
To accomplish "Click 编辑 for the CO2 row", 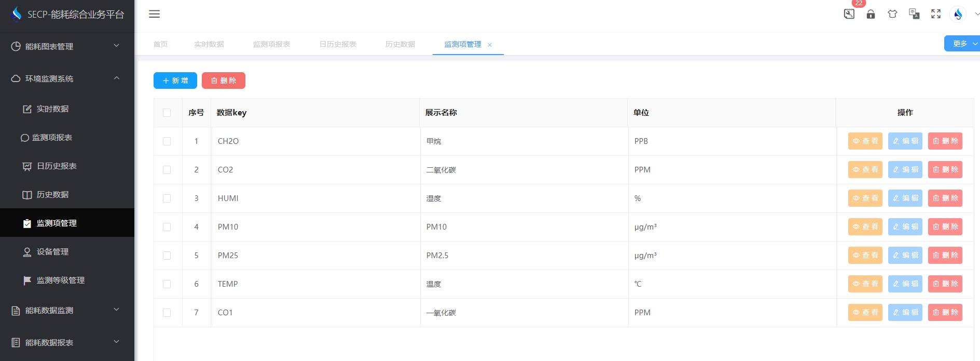I will pyautogui.click(x=905, y=170).
